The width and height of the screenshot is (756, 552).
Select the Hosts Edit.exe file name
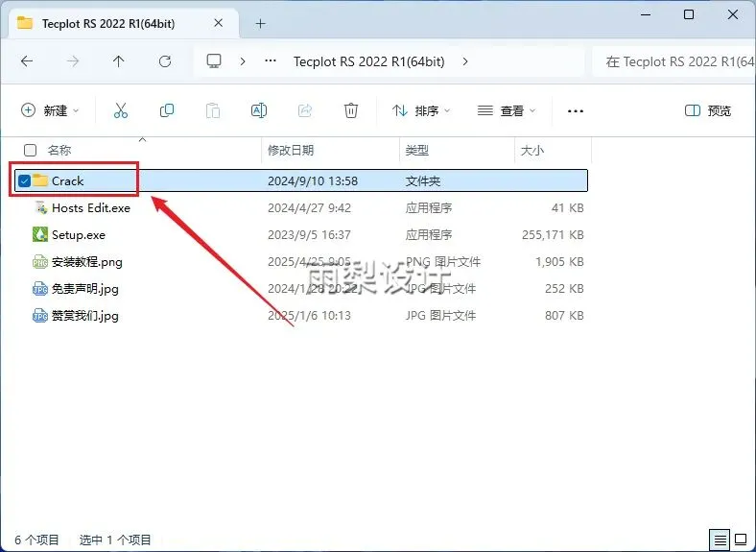[91, 208]
